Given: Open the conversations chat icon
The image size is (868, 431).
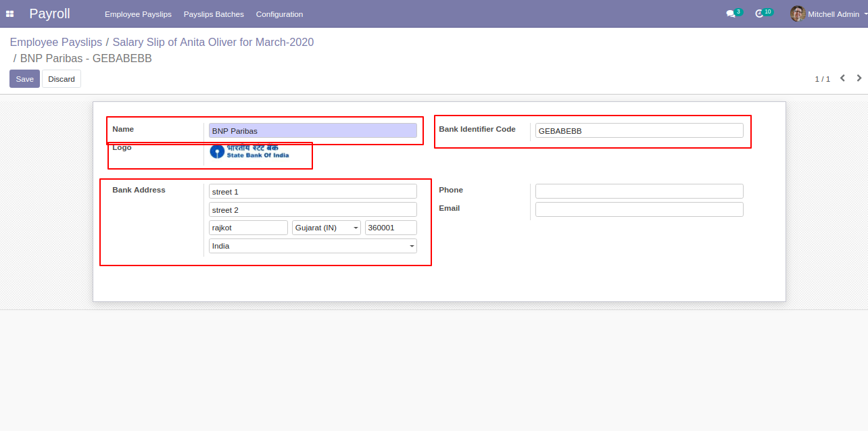Looking at the screenshot, I should point(730,14).
